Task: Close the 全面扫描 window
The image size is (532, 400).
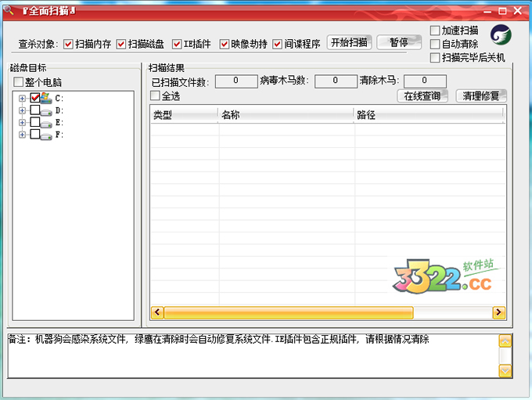Action: (518, 11)
